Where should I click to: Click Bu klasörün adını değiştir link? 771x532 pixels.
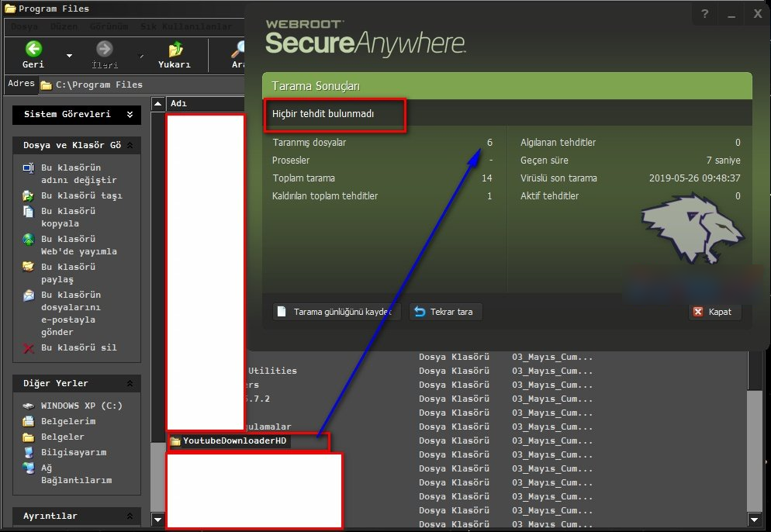tap(78, 174)
